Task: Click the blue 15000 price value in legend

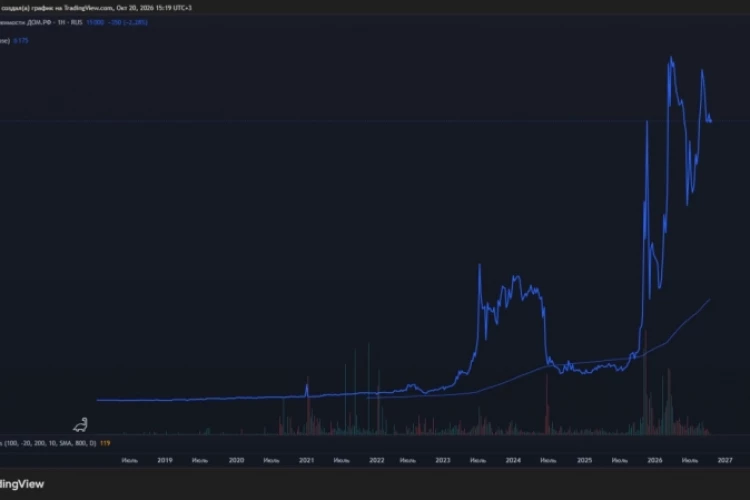Action: tap(95, 22)
